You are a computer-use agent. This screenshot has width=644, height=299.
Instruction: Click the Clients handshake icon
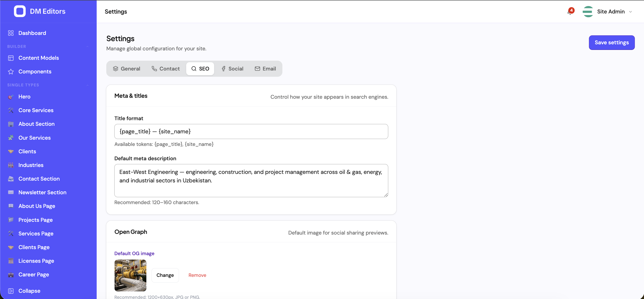point(11,152)
